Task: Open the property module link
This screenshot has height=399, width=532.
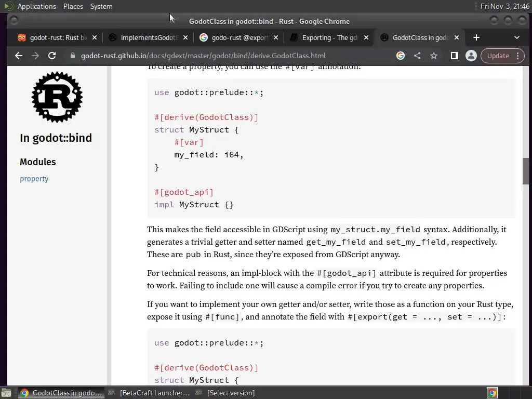Action: (34, 179)
